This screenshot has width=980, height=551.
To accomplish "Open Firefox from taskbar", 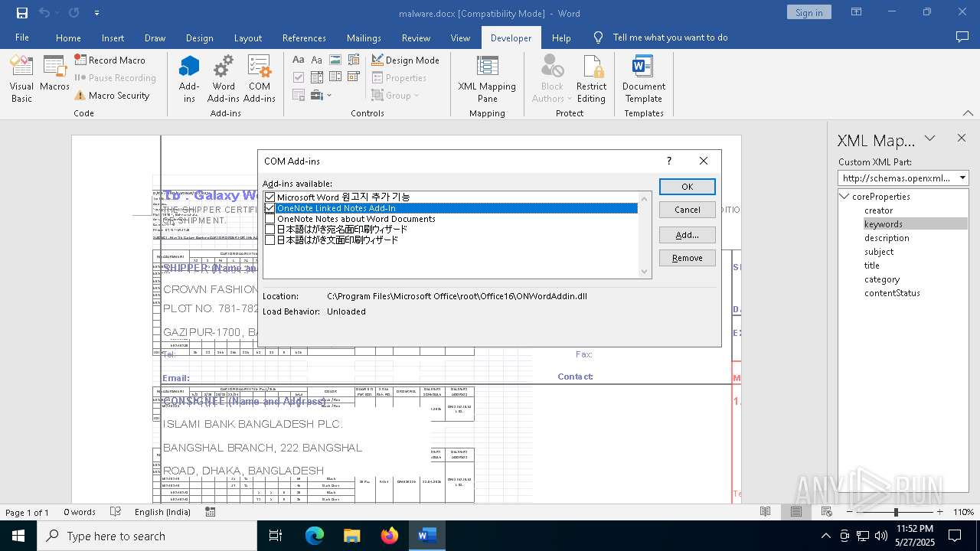I will [389, 536].
